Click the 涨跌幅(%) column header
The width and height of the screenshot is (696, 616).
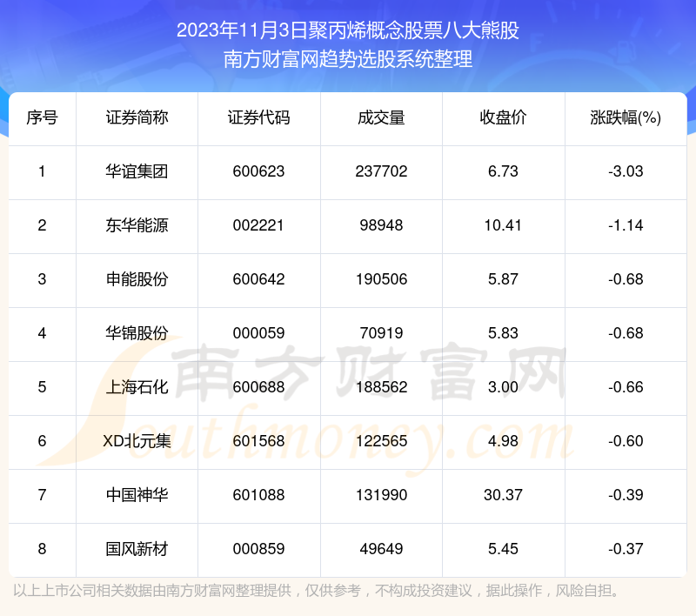tap(626, 118)
